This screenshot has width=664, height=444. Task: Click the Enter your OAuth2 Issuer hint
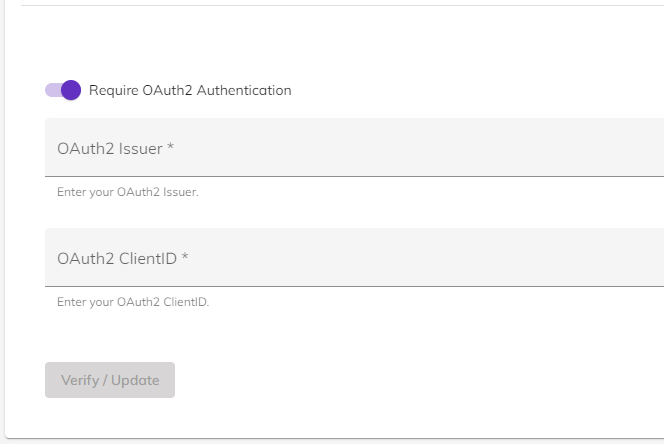(x=128, y=192)
